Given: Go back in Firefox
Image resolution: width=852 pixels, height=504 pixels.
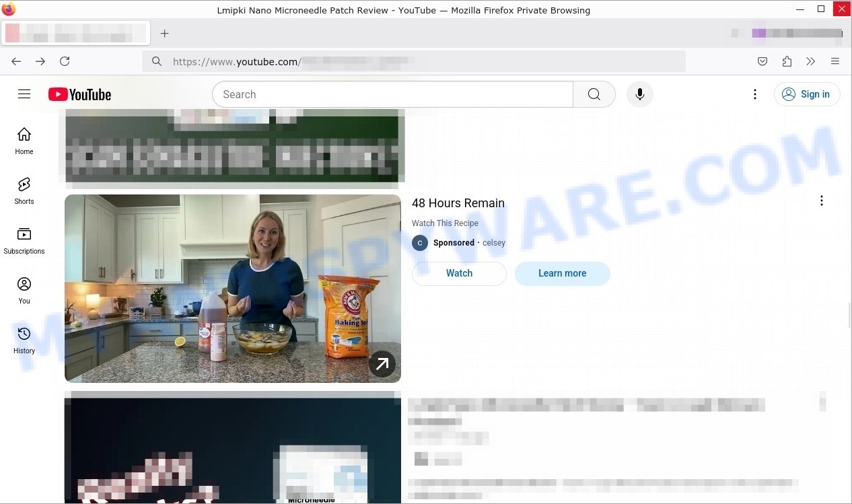Looking at the screenshot, I should tap(16, 61).
